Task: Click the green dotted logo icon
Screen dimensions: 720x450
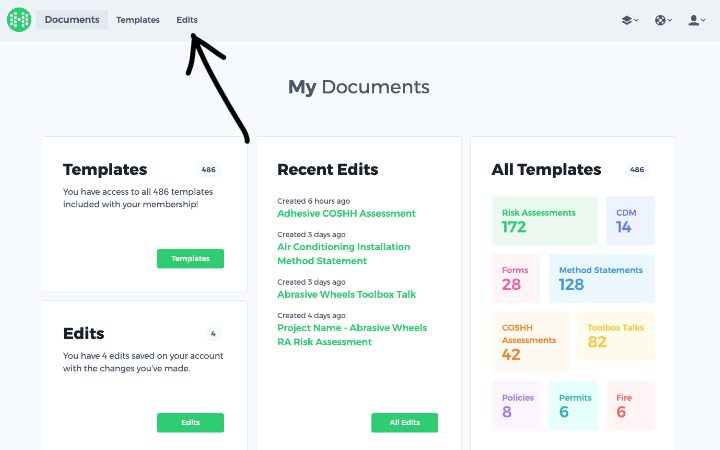Action: tap(19, 20)
